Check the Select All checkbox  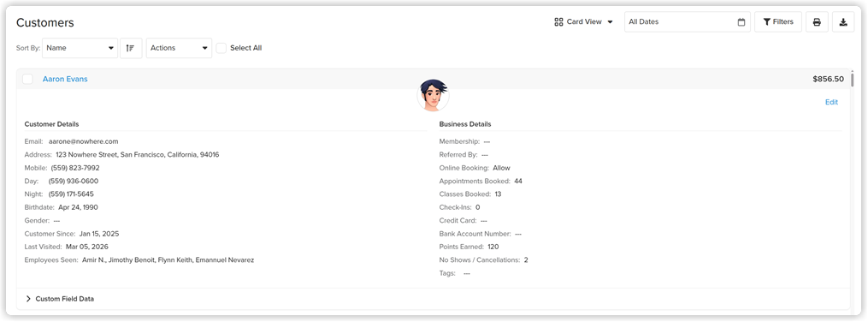tap(221, 48)
